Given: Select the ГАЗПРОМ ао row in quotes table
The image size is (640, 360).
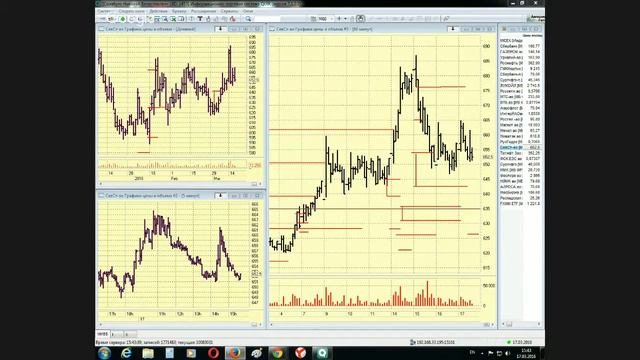Looking at the screenshot, I should [x=520, y=52].
